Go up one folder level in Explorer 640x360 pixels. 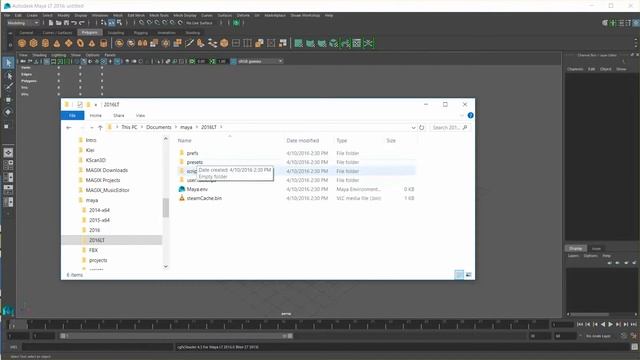point(100,127)
